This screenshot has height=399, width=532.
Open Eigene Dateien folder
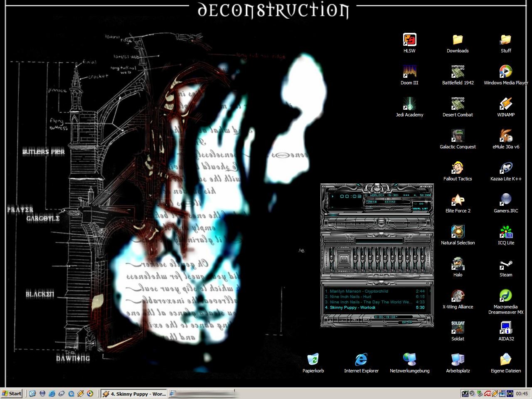(x=506, y=363)
